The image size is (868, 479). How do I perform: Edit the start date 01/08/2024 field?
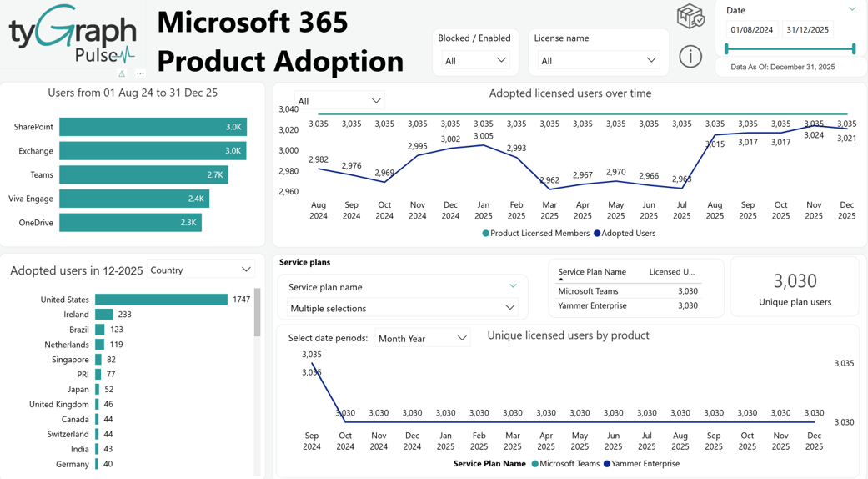click(x=752, y=30)
